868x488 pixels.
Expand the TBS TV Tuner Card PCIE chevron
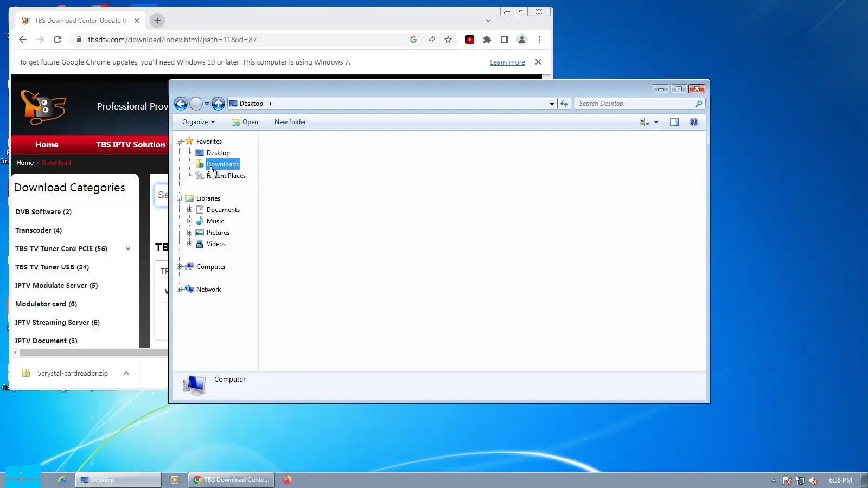pyautogui.click(x=128, y=249)
